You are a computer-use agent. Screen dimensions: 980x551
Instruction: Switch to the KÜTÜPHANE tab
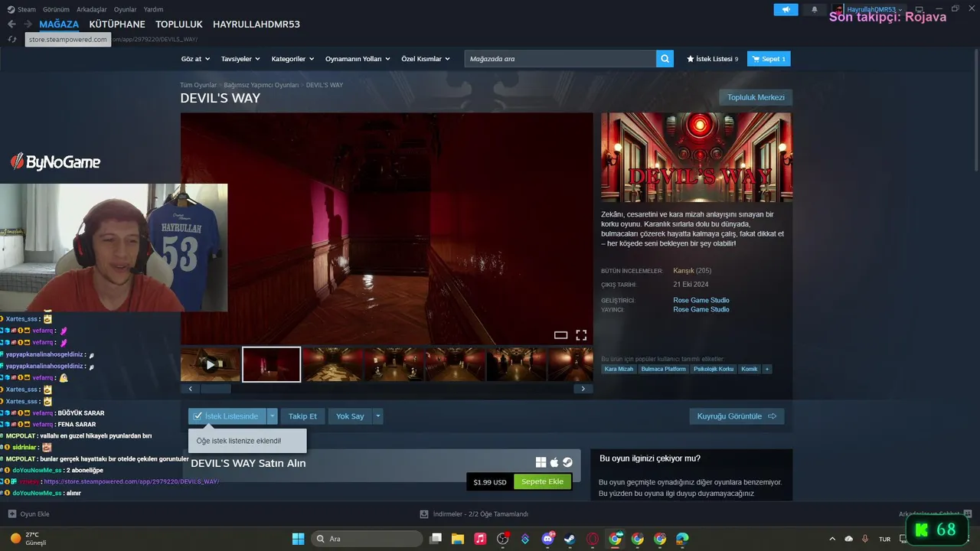117,24
